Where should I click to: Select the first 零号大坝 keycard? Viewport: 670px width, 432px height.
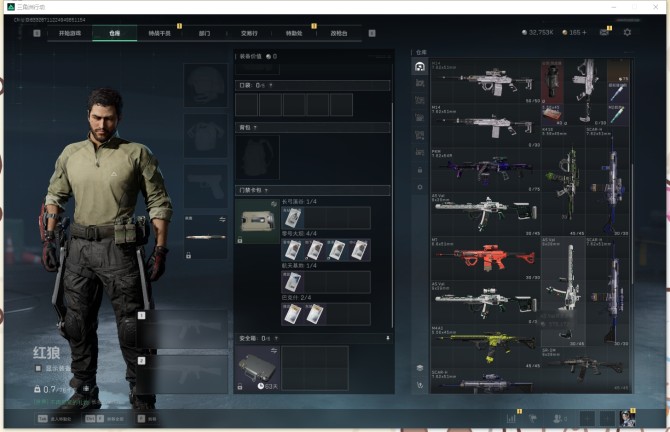click(292, 250)
